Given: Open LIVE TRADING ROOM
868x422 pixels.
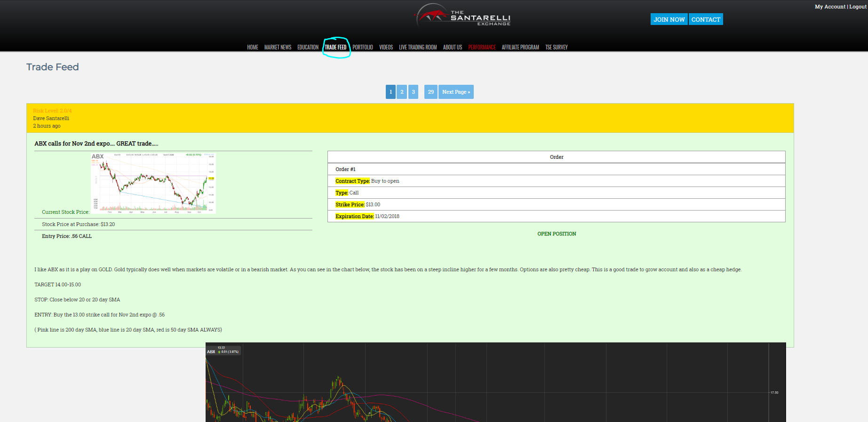Looking at the screenshot, I should click(x=418, y=47).
